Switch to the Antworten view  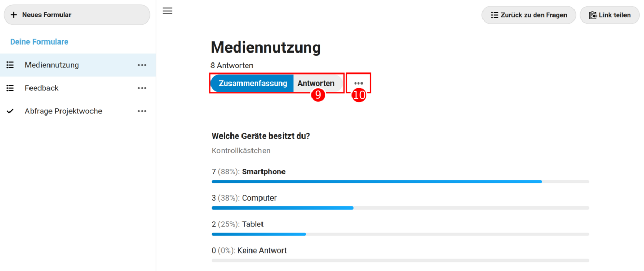point(316,84)
